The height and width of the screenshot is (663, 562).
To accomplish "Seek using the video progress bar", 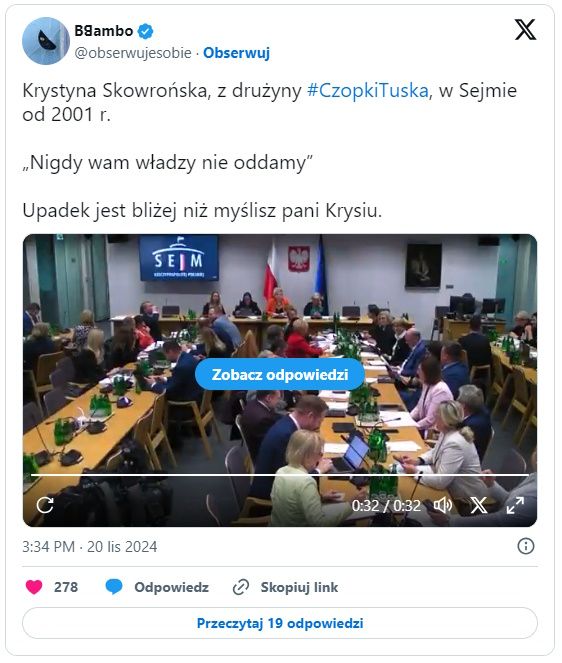I will 280,475.
